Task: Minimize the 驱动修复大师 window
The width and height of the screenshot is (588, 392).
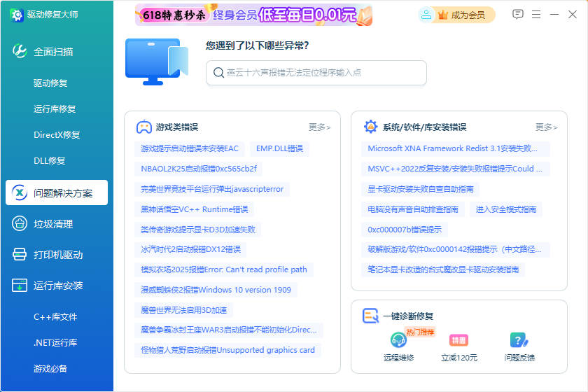Action: (554, 15)
